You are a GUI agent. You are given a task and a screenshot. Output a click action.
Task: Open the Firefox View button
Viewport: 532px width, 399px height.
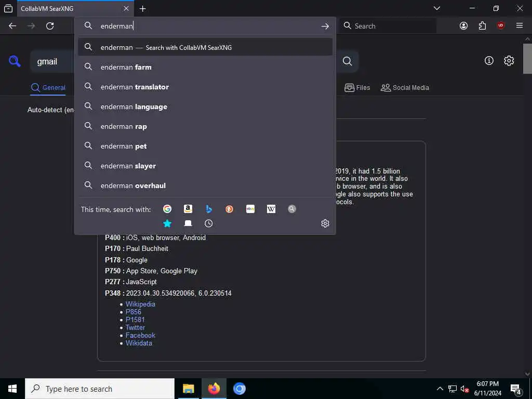8,8
